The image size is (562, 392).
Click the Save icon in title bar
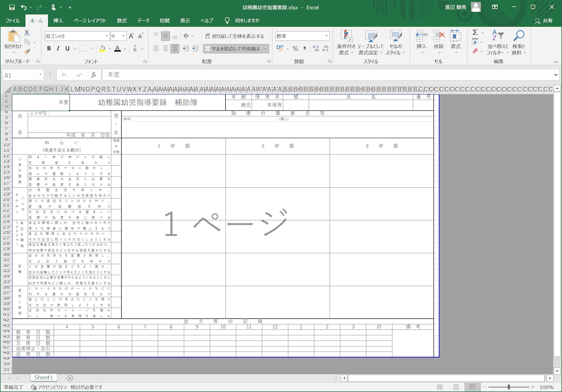12,7
